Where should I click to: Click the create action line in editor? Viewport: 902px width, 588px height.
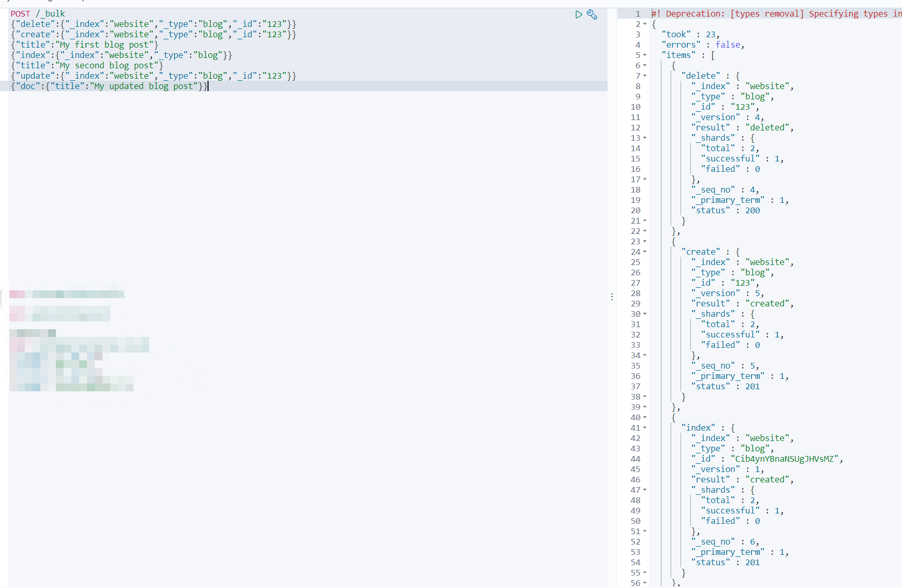point(154,34)
